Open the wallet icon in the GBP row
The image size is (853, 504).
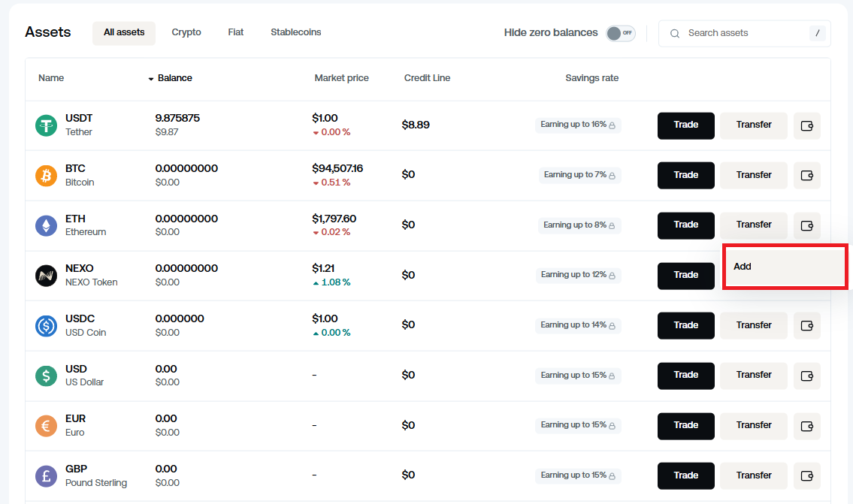click(806, 475)
